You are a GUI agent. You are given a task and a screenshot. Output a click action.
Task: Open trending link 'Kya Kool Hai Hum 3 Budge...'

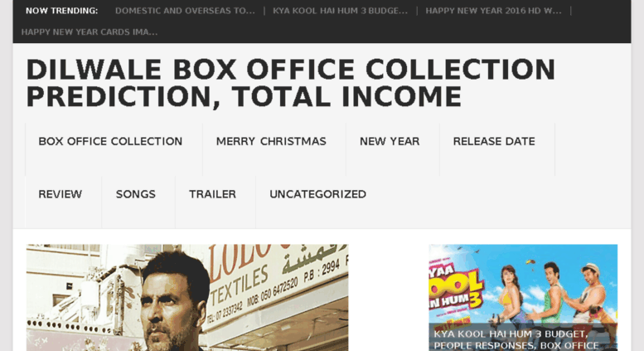pyautogui.click(x=340, y=11)
